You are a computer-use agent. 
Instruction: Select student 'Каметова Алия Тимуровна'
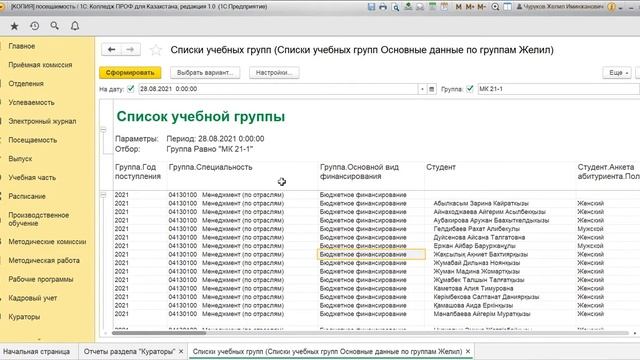pos(473,288)
